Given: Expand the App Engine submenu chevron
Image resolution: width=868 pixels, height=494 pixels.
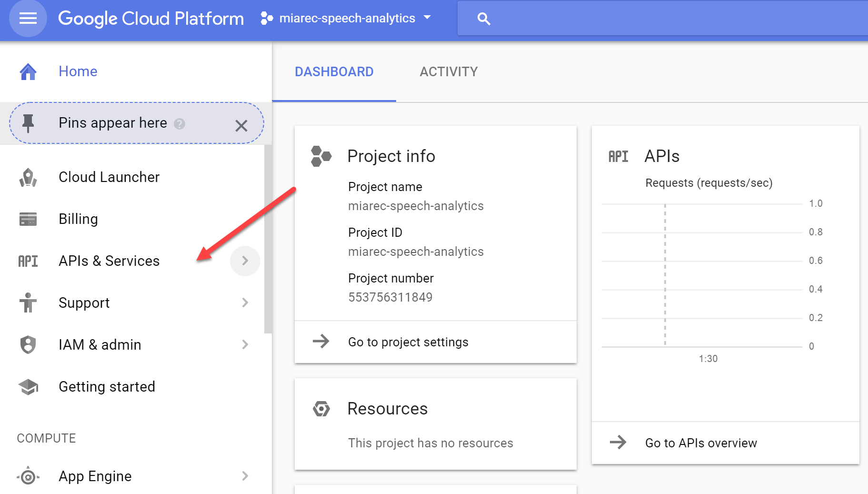Looking at the screenshot, I should coord(245,476).
